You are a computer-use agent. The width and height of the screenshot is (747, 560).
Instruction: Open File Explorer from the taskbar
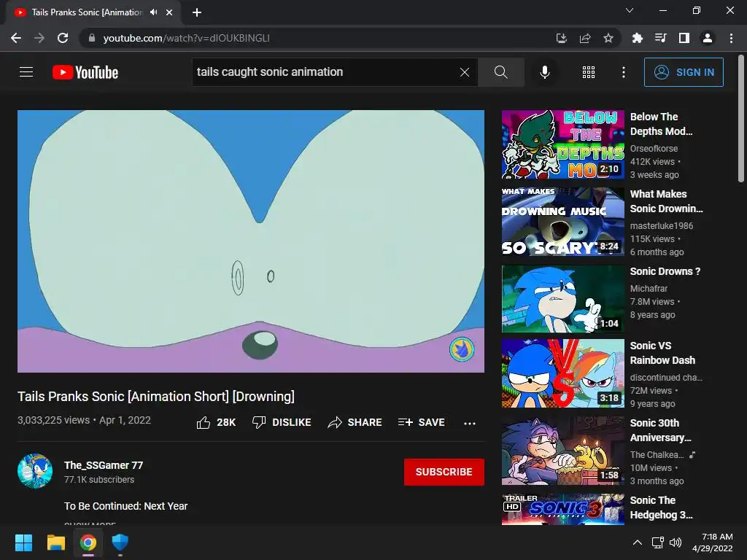(x=55, y=542)
